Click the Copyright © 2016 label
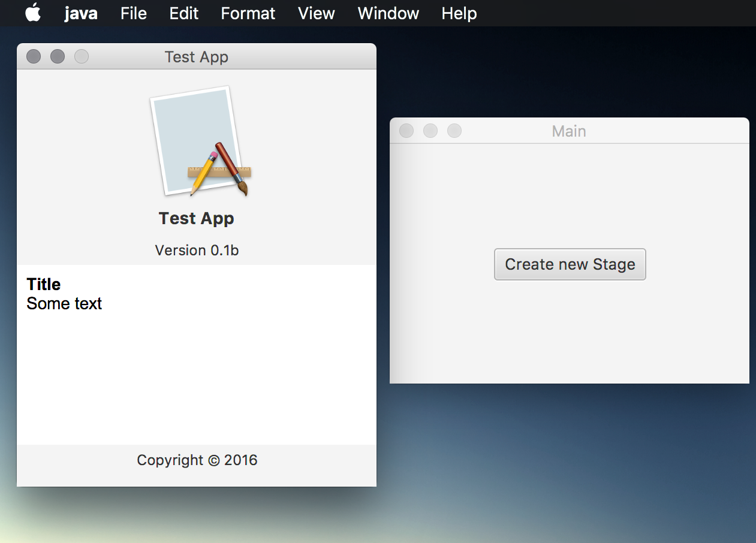Image resolution: width=756 pixels, height=543 pixels. (197, 460)
